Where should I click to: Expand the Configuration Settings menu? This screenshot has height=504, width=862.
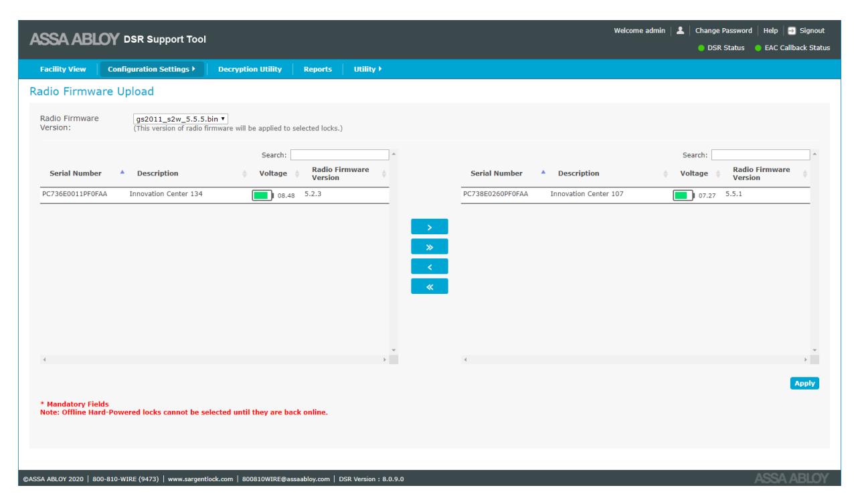click(151, 69)
